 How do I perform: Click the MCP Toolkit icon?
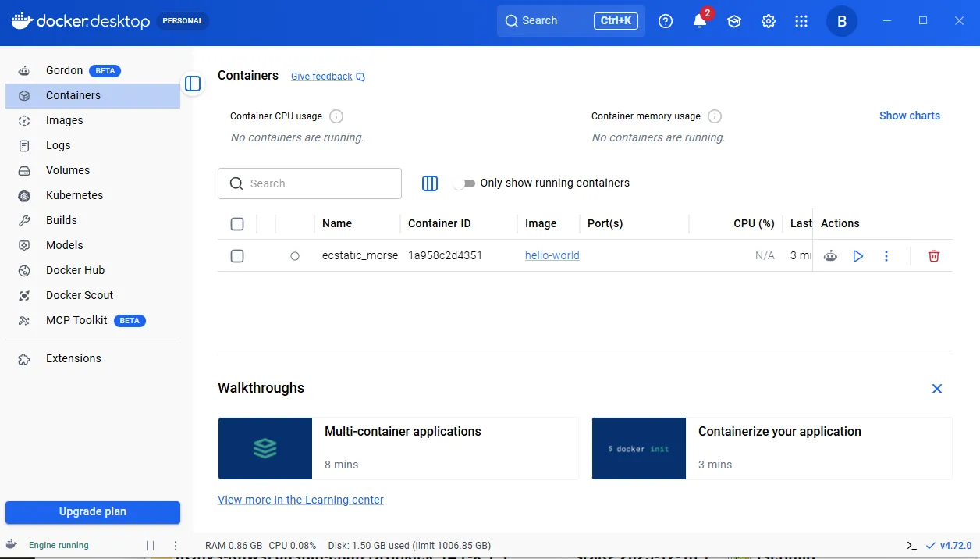pos(24,320)
